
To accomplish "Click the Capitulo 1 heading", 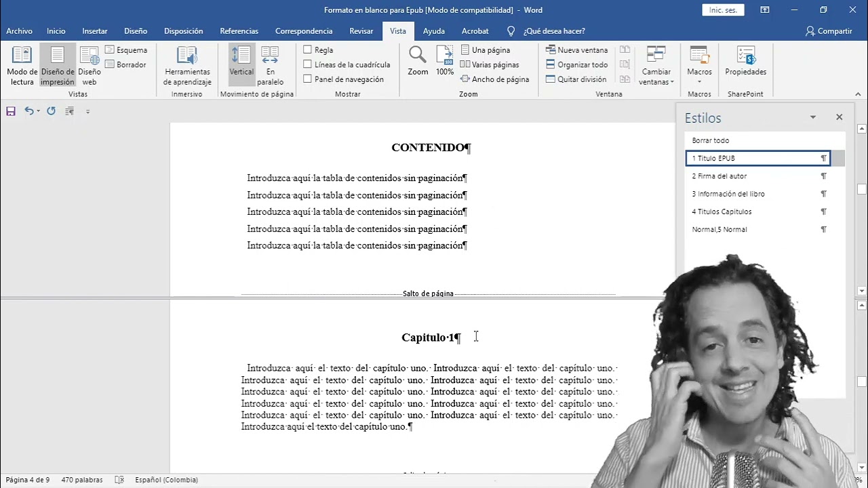I will (431, 338).
